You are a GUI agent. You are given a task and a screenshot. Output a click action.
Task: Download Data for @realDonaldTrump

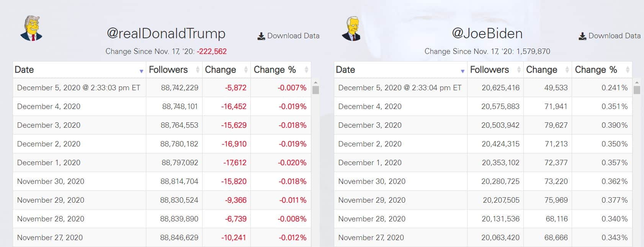click(289, 36)
